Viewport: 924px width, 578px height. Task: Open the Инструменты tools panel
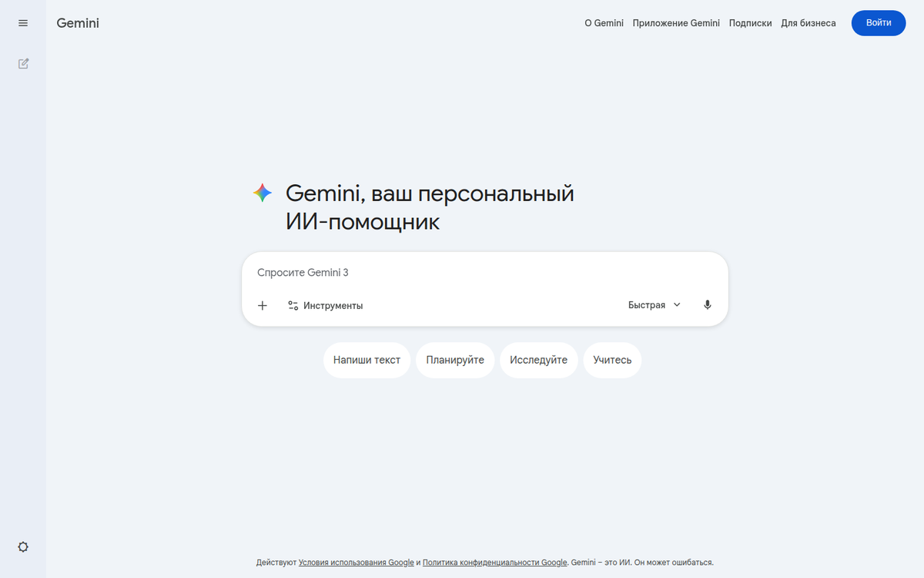tap(325, 305)
